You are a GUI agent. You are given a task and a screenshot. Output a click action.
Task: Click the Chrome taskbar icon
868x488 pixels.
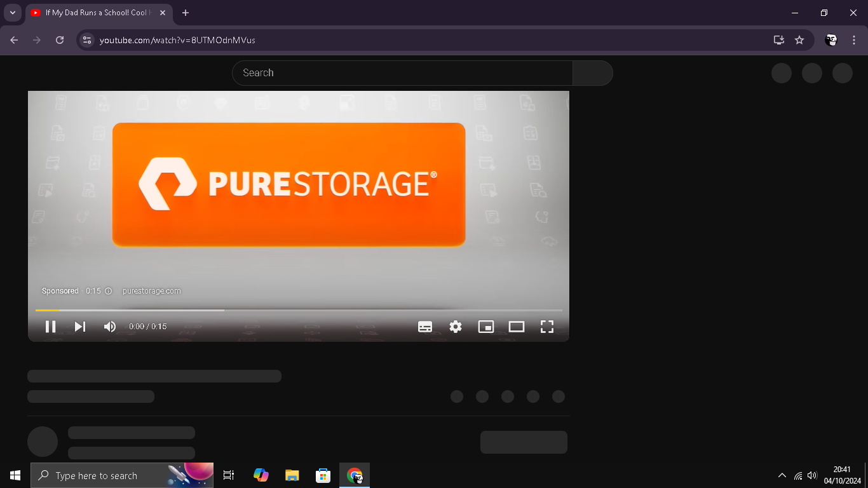coord(355,475)
